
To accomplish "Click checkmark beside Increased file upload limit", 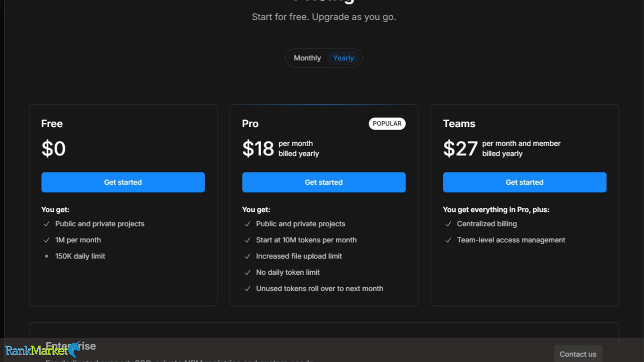I will click(x=248, y=256).
